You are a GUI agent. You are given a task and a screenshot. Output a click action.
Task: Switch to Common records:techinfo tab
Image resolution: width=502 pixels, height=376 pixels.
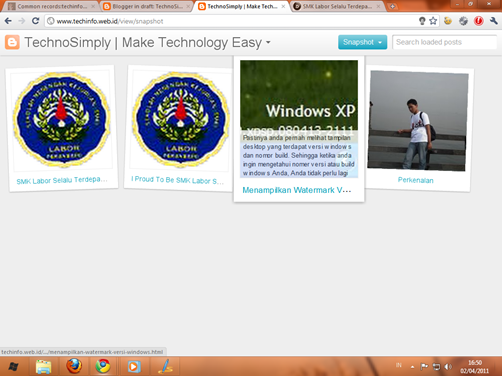(52, 6)
